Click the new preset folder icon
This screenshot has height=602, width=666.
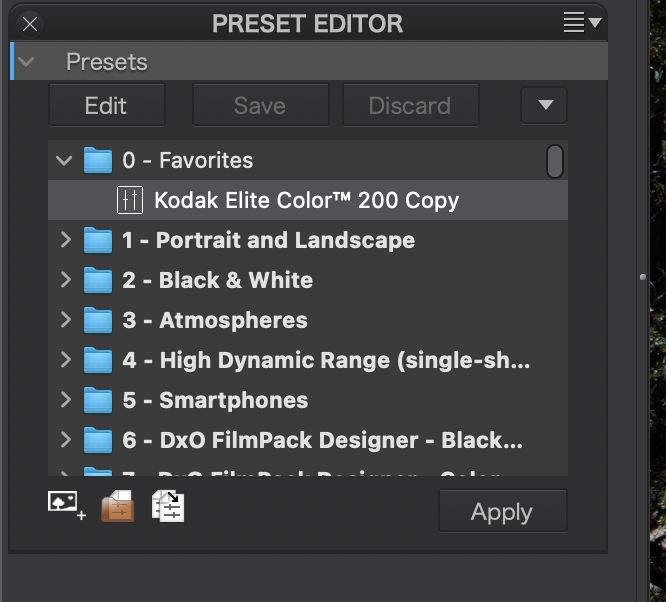click(117, 506)
